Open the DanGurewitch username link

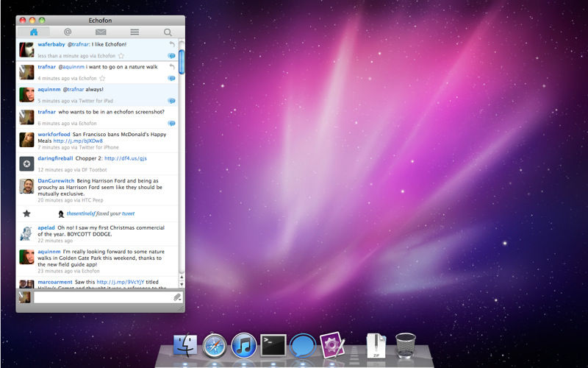56,181
